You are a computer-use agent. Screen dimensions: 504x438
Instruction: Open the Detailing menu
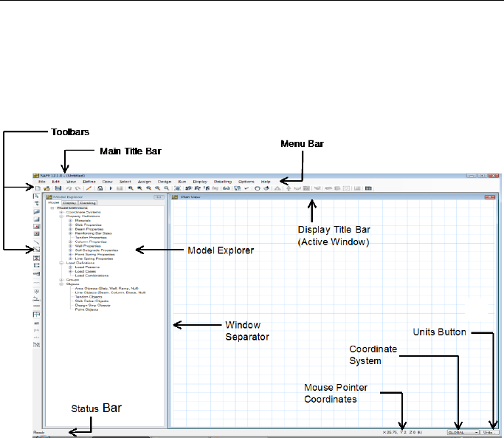tap(223, 182)
